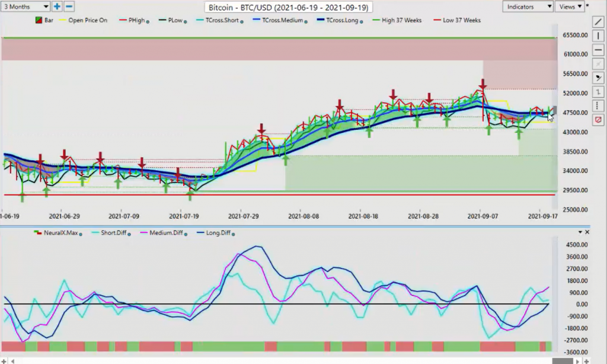Click the settings dot next to NeuralX.Max
This screenshot has width=607, height=364.
(81, 234)
